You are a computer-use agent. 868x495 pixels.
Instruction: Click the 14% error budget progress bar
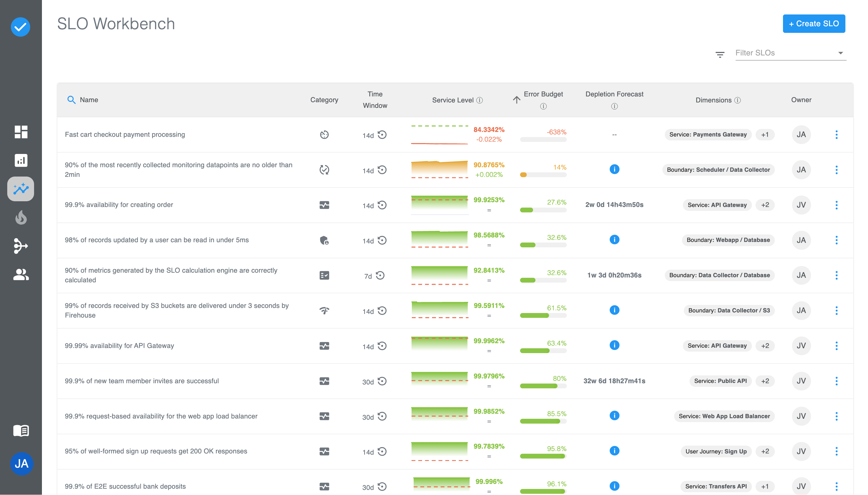543,175
